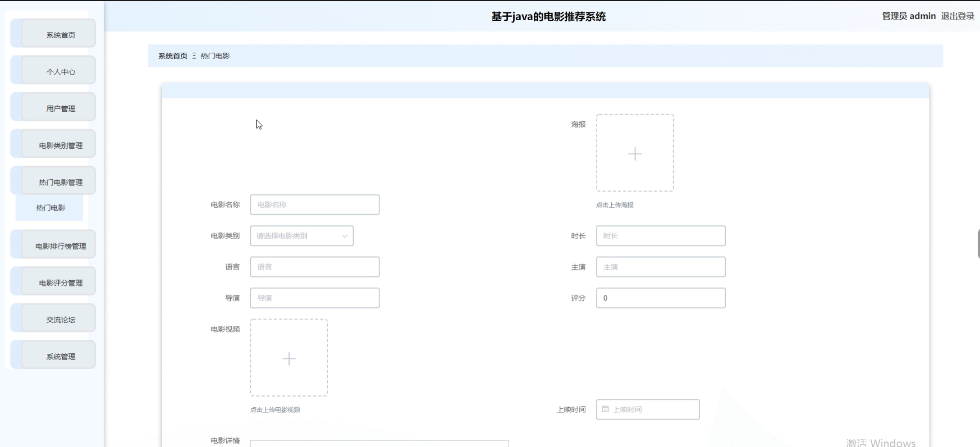This screenshot has height=447, width=980.
Task: Focus the 时长 input field
Action: click(661, 236)
